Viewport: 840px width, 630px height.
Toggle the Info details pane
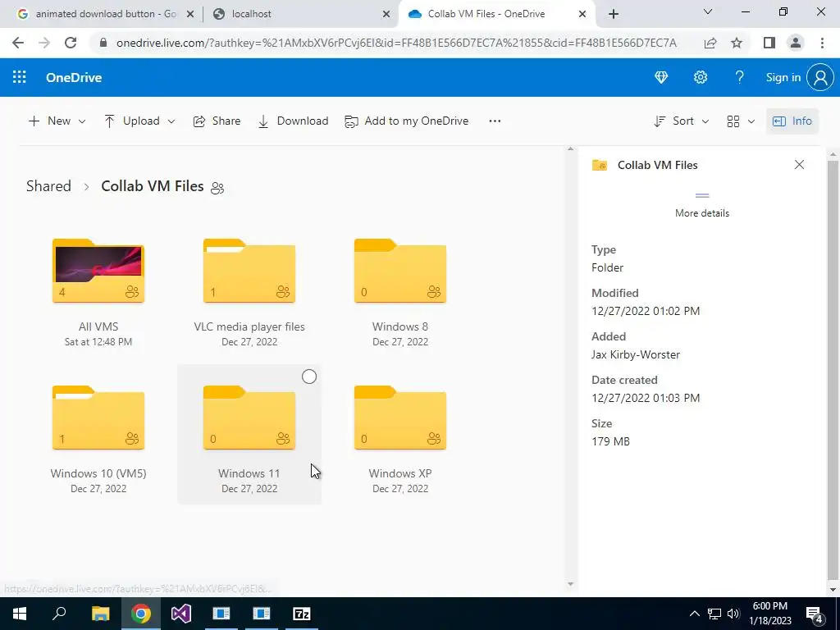click(x=792, y=121)
